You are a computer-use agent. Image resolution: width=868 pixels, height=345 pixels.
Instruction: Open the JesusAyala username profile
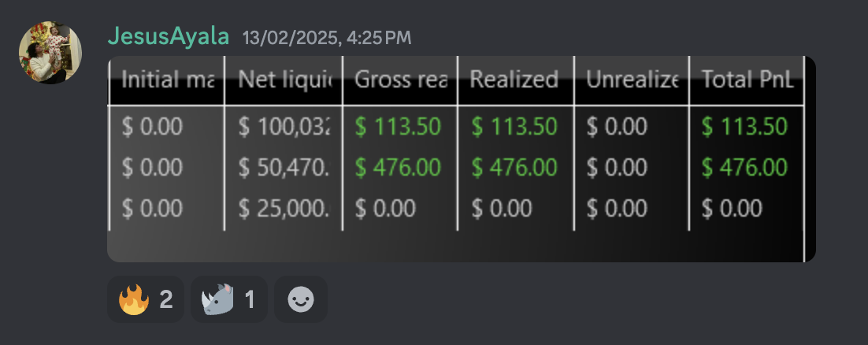[x=169, y=36]
